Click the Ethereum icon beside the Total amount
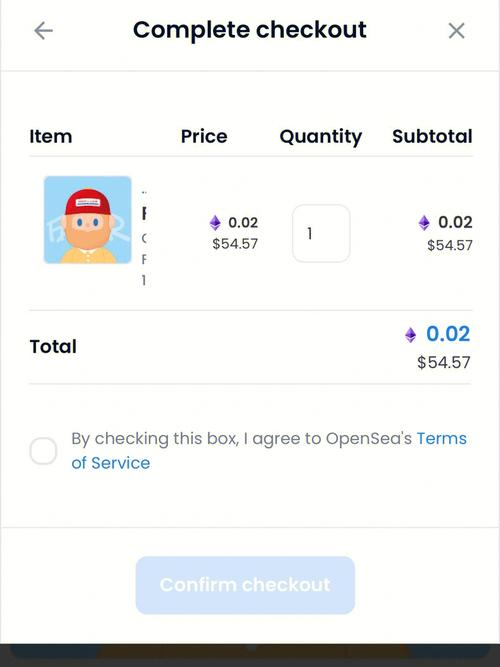The width and height of the screenshot is (500, 667). click(410, 335)
